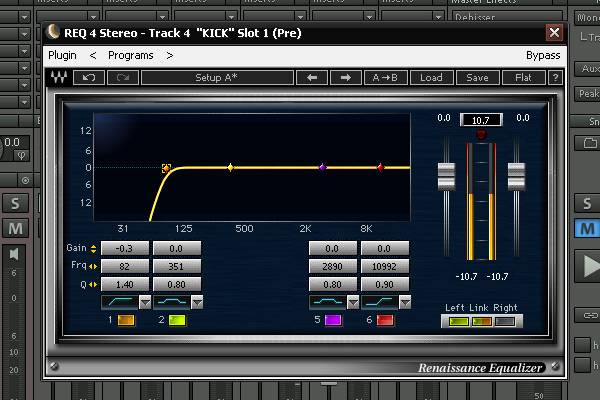Click the band 5 bell filter shape icon
Viewport: 600px width, 400px height.
[x=328, y=302]
